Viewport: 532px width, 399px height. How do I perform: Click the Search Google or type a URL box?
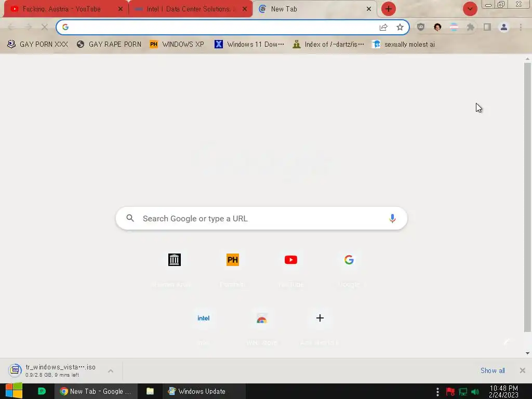click(261, 219)
